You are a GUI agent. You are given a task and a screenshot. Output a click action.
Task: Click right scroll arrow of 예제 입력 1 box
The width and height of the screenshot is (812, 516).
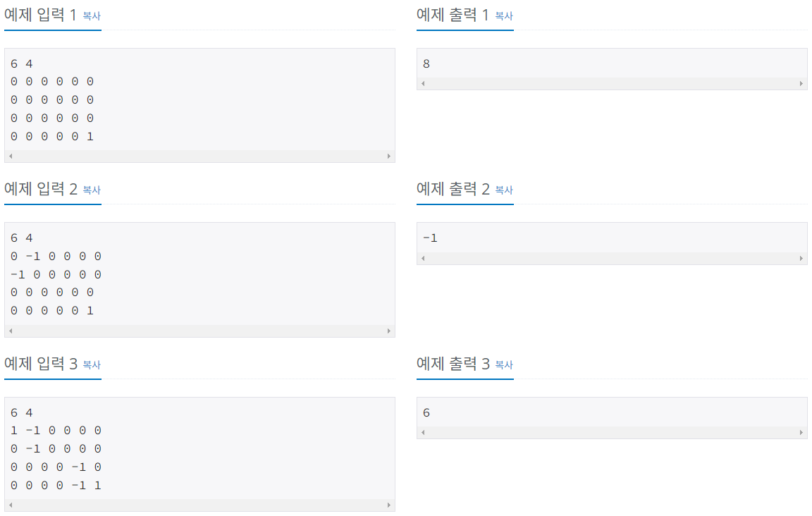(x=390, y=155)
